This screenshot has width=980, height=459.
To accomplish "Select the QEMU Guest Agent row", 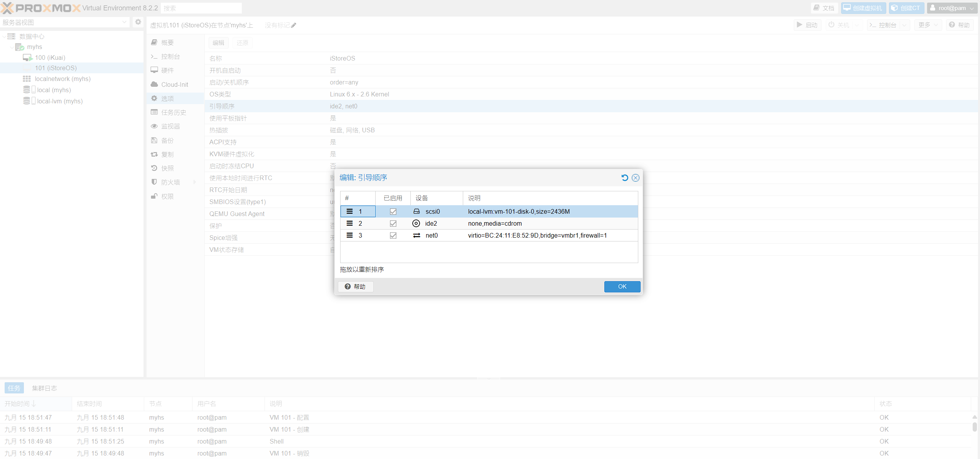I will coord(592,214).
